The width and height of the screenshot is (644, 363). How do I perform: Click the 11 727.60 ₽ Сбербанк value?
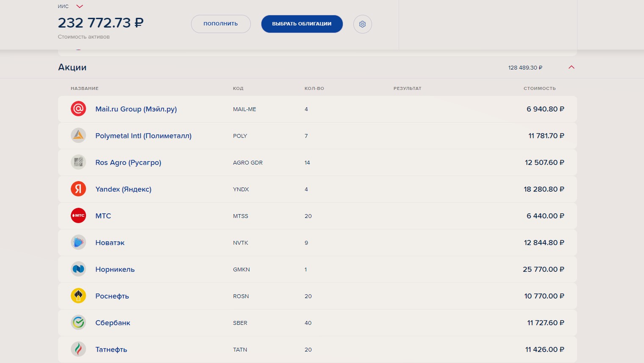click(546, 323)
